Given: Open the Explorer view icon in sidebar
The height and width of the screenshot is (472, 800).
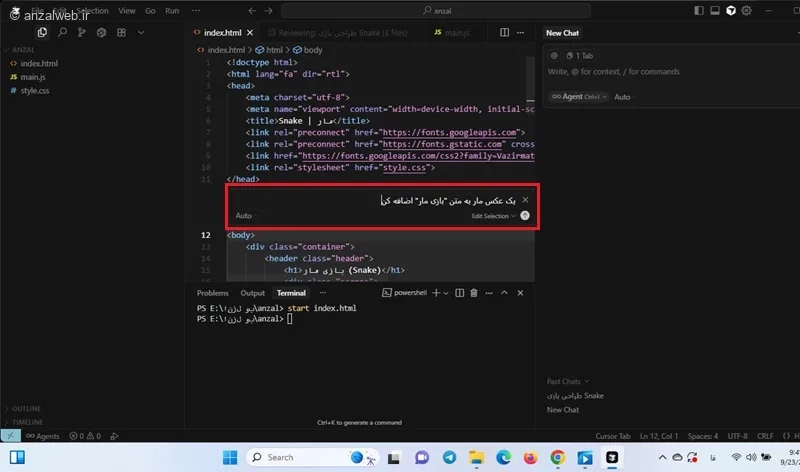Looking at the screenshot, I should tap(42, 33).
